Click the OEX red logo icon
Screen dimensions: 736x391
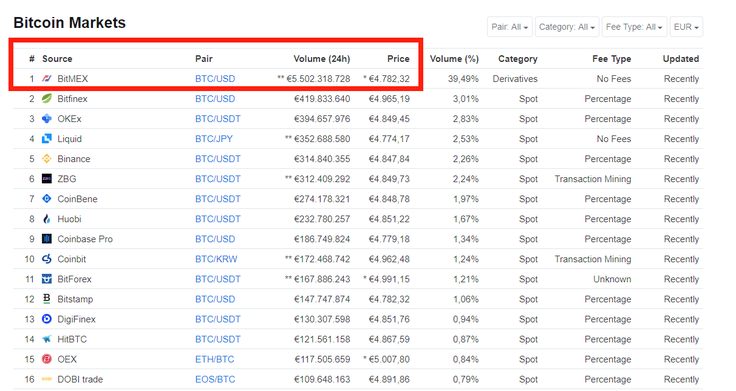click(x=46, y=359)
